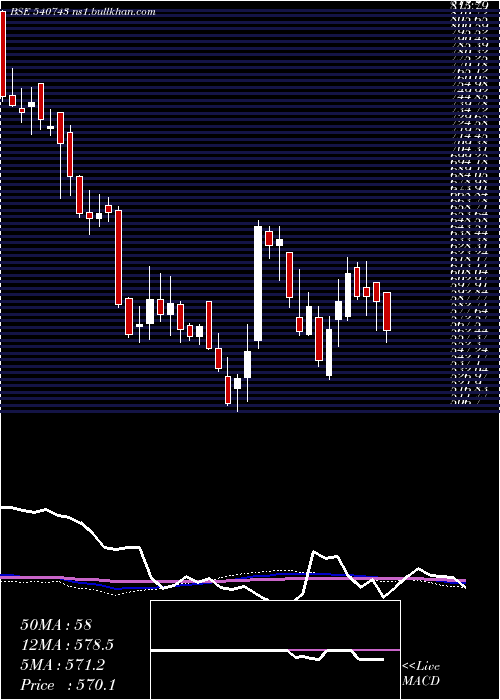Select the 50MA : 58 value
500x700 pixels.
coord(56,625)
